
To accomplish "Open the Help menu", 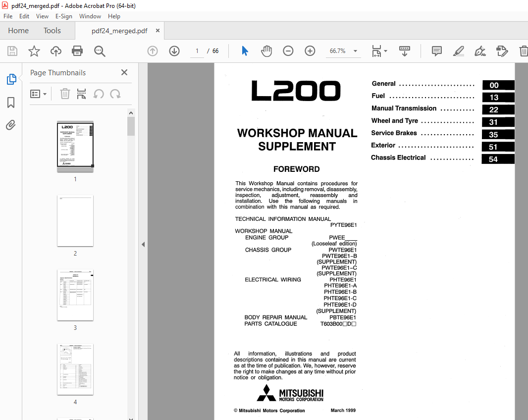I will [114, 16].
